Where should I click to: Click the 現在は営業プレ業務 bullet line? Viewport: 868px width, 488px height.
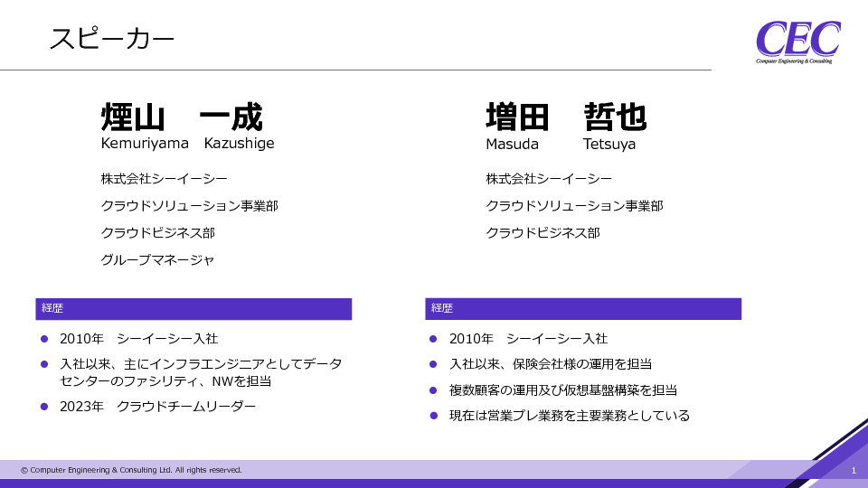(x=570, y=416)
